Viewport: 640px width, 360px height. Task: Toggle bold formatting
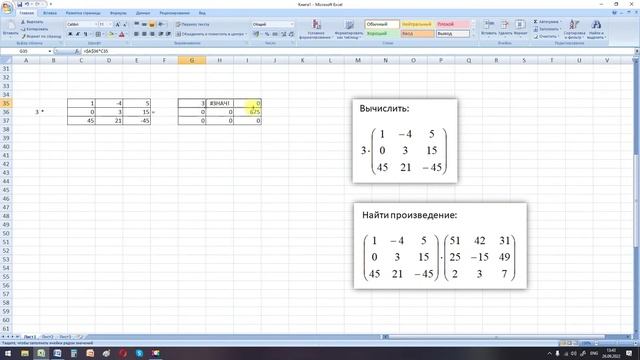(x=70, y=34)
